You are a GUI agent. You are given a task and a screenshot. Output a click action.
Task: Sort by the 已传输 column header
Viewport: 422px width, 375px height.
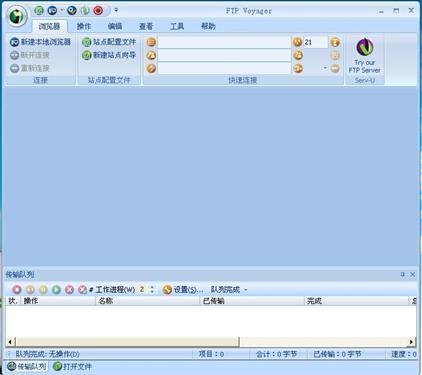click(x=252, y=301)
